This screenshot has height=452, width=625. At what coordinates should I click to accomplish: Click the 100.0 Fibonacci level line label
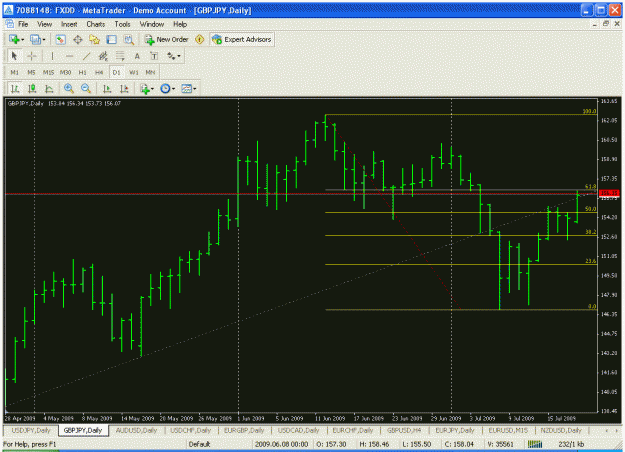coord(590,111)
